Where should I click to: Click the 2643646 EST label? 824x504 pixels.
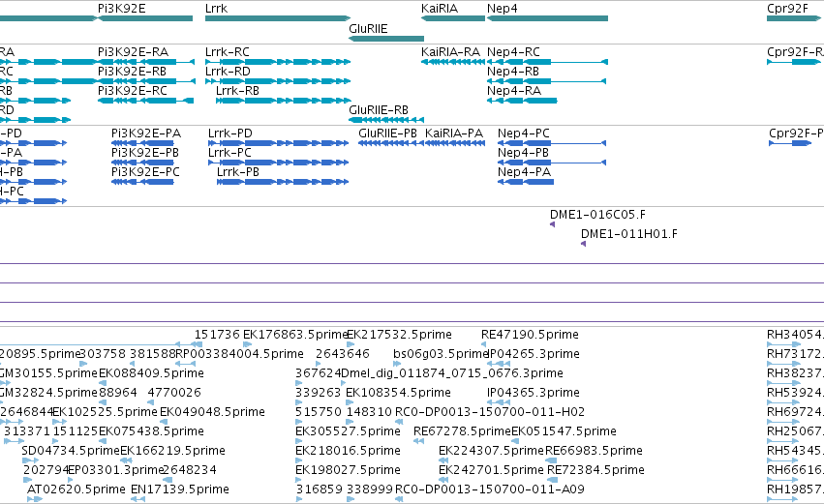[x=343, y=354]
